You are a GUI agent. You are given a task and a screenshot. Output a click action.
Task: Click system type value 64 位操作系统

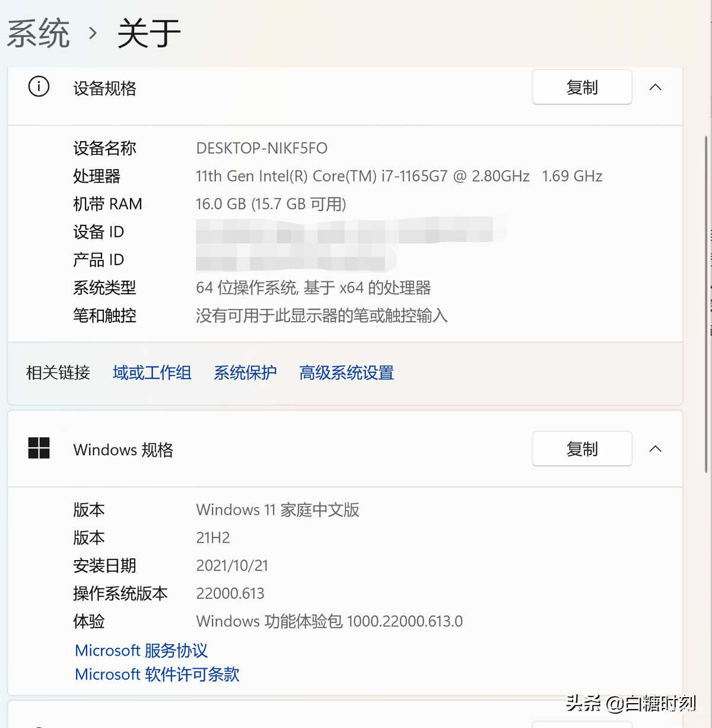[313, 288]
